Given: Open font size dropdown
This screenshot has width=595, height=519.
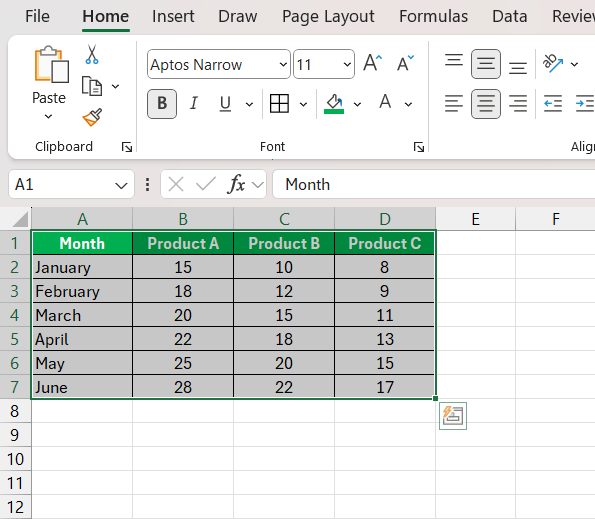Looking at the screenshot, I should click(347, 64).
